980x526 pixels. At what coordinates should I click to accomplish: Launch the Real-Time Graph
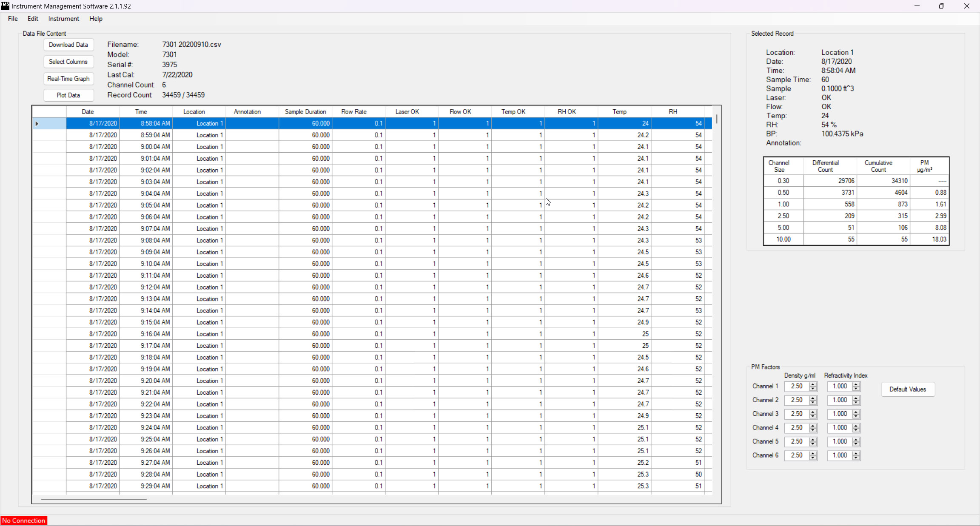coord(68,79)
